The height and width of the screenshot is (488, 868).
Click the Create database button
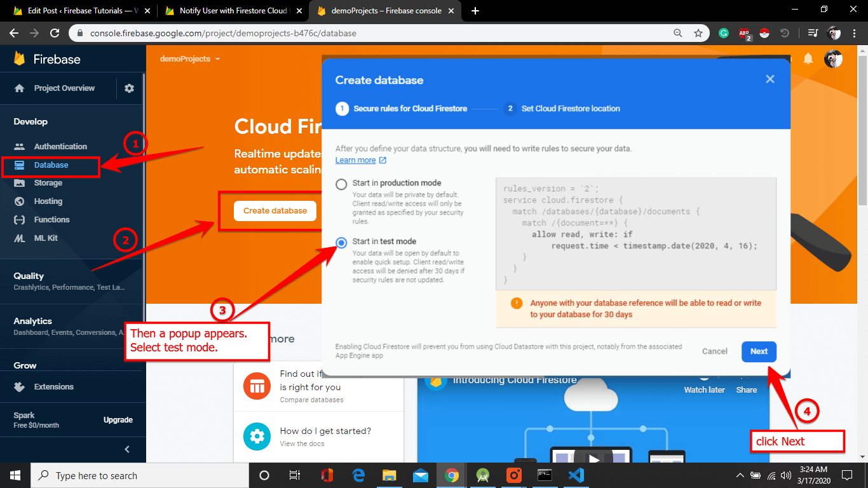pos(275,211)
